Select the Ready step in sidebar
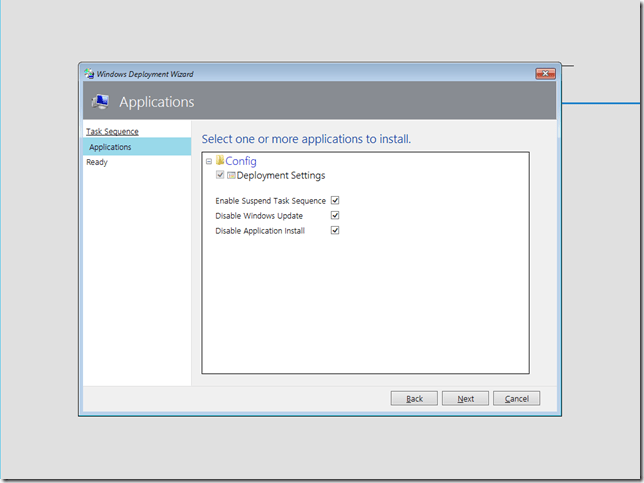 click(97, 162)
